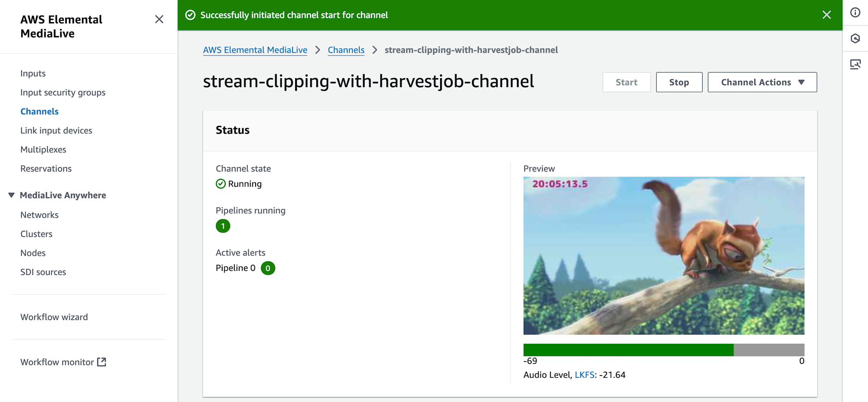Navigate to Multiplexes
Image resolution: width=868 pixels, height=402 pixels.
tap(43, 149)
